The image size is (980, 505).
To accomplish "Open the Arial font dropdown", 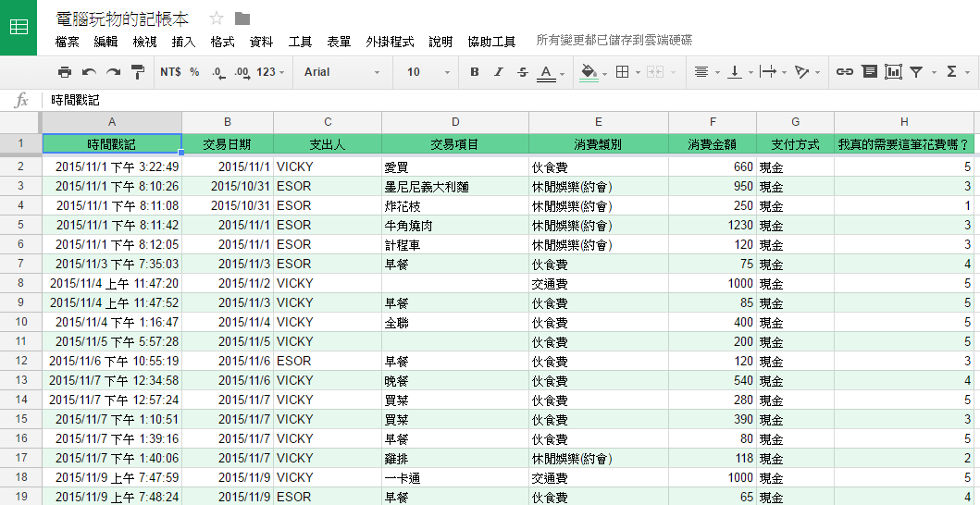I will coord(341,72).
